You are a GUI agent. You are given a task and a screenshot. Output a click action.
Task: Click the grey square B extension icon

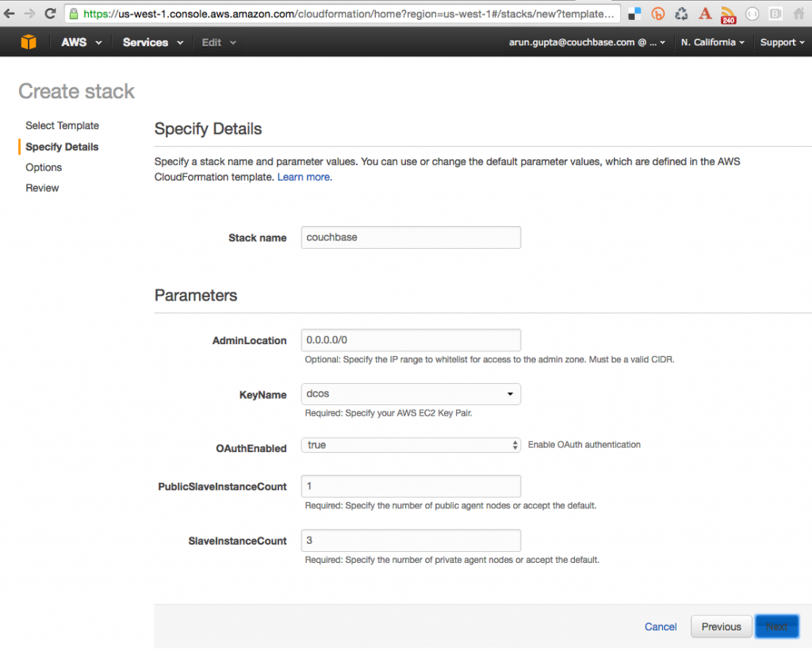(776, 14)
